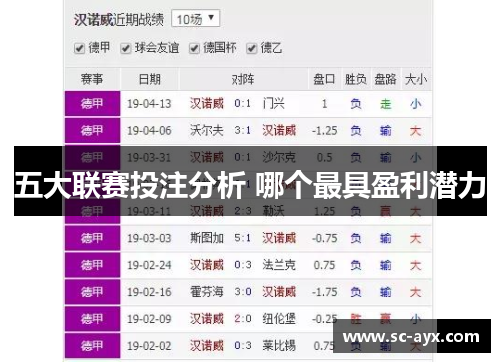
Task: Select the date 19-03-03
Action: point(149,238)
